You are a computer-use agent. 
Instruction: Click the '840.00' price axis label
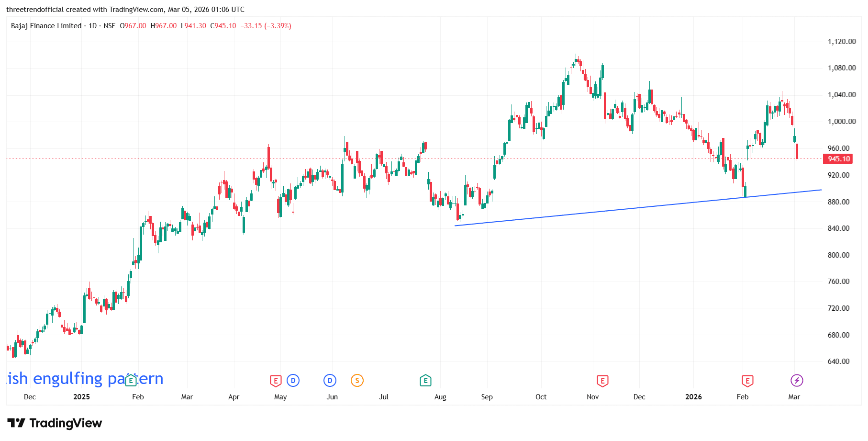pyautogui.click(x=839, y=228)
